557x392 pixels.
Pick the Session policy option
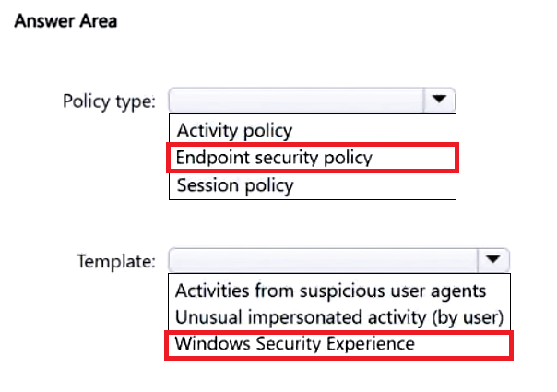tap(234, 185)
